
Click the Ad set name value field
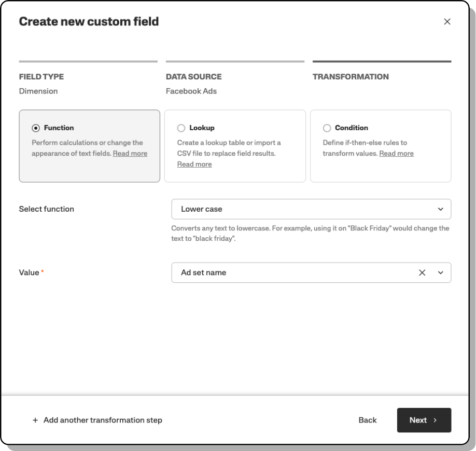coord(290,272)
